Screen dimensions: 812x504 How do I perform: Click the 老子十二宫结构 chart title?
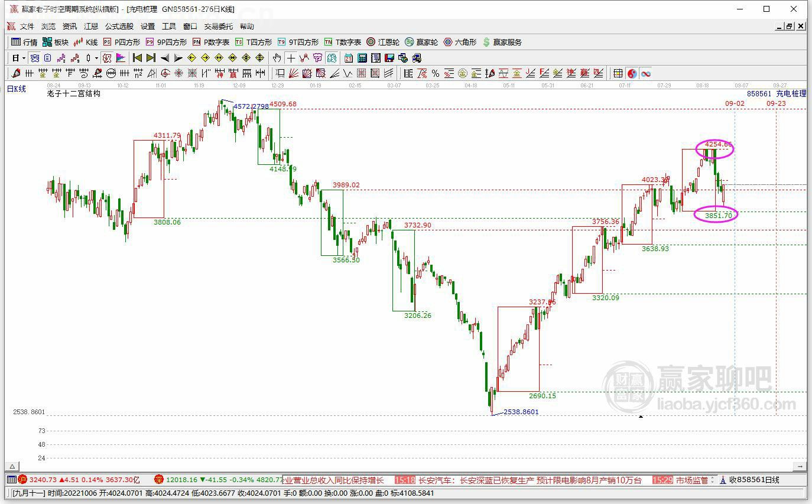click(74, 93)
